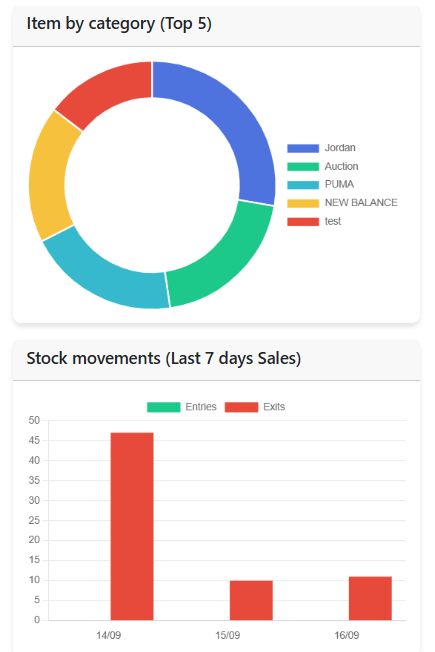Toggle Exits series in bar chart legend
Image resolution: width=435 pixels, height=652 pixels.
255,407
